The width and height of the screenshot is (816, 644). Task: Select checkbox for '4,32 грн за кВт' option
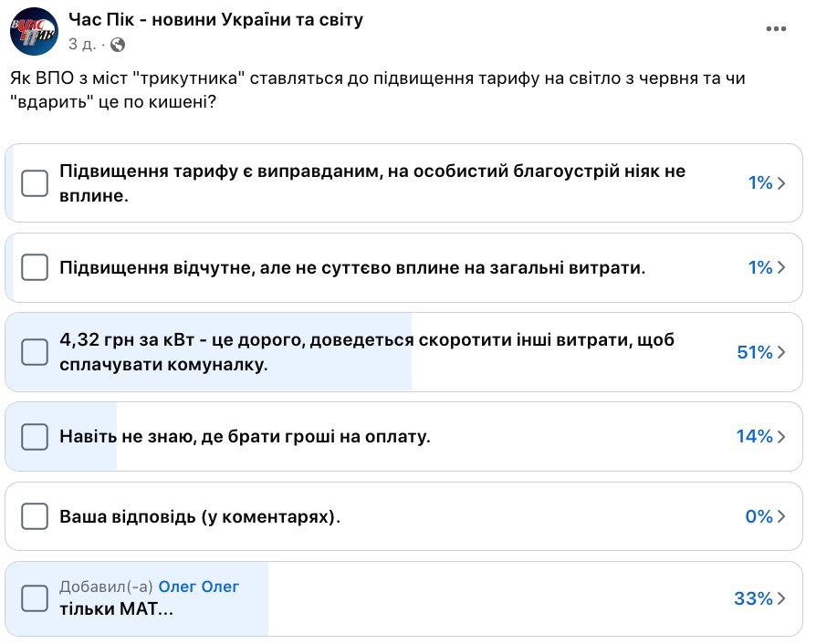tap(35, 352)
